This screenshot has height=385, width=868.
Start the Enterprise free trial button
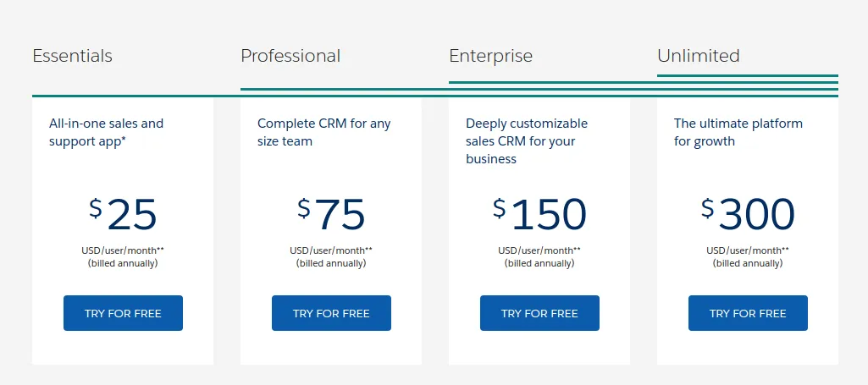(539, 313)
